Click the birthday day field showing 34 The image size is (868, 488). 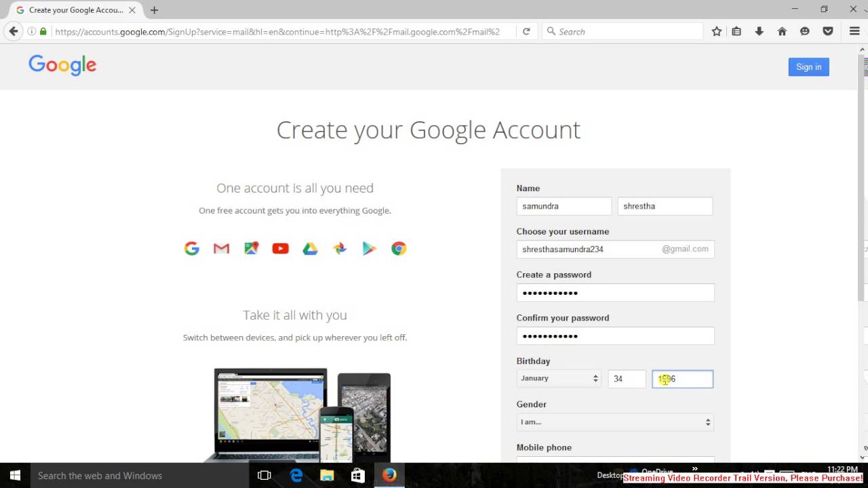627,379
